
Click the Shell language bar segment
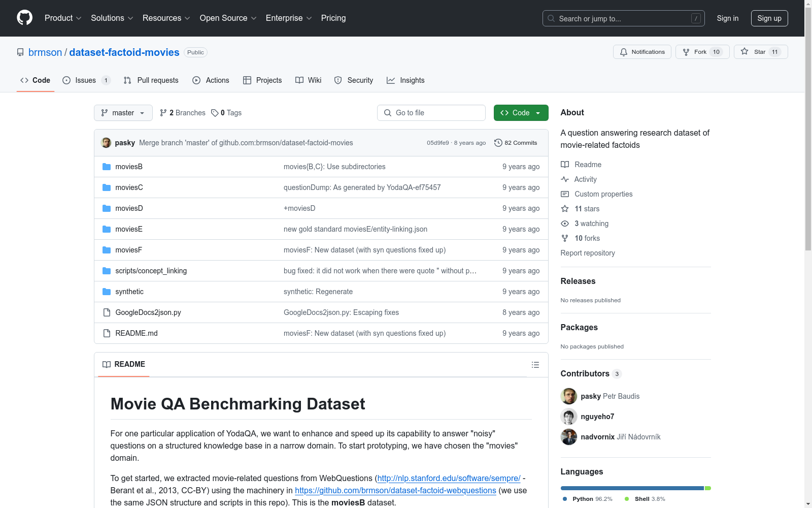(708, 488)
